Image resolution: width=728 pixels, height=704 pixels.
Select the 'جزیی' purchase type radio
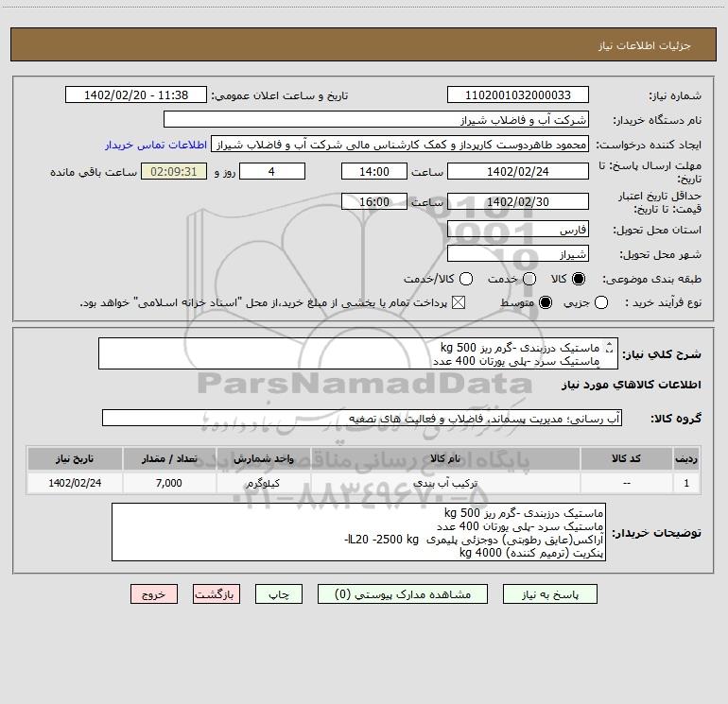click(x=600, y=303)
